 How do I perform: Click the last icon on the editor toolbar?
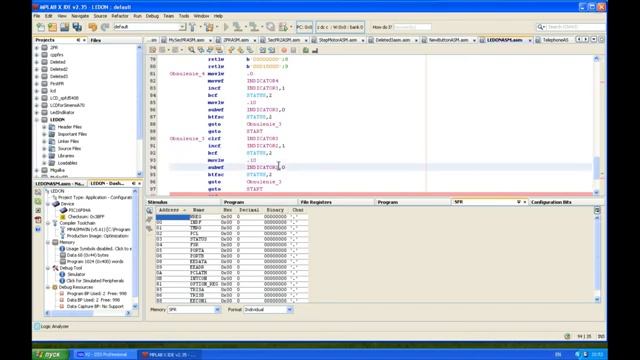[x=315, y=50]
